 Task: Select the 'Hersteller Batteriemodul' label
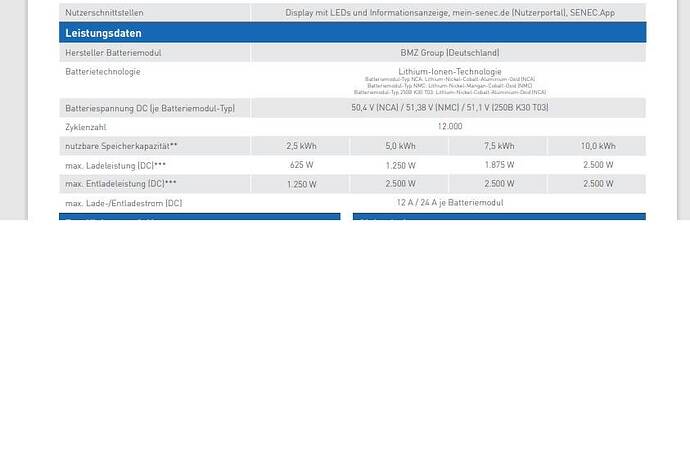113,53
